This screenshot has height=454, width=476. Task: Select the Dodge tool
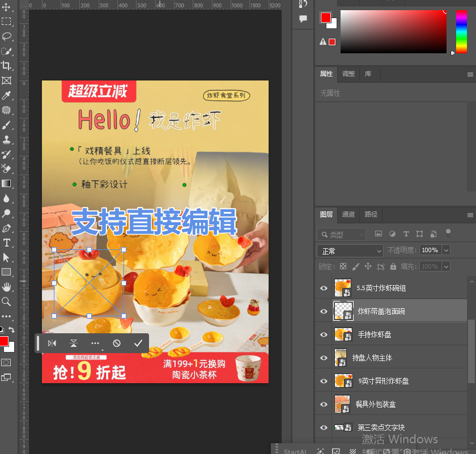[6, 213]
